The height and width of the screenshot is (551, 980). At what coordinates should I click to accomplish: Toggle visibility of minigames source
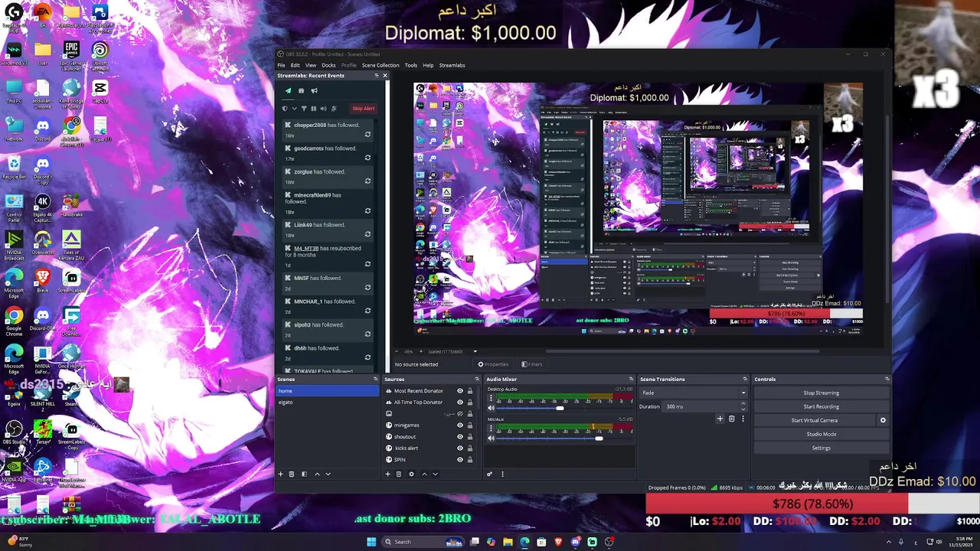point(460,425)
